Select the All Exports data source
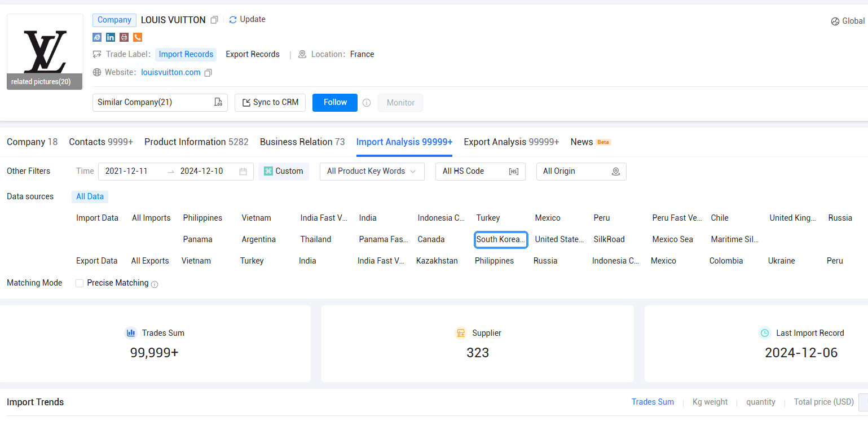 (x=150, y=261)
